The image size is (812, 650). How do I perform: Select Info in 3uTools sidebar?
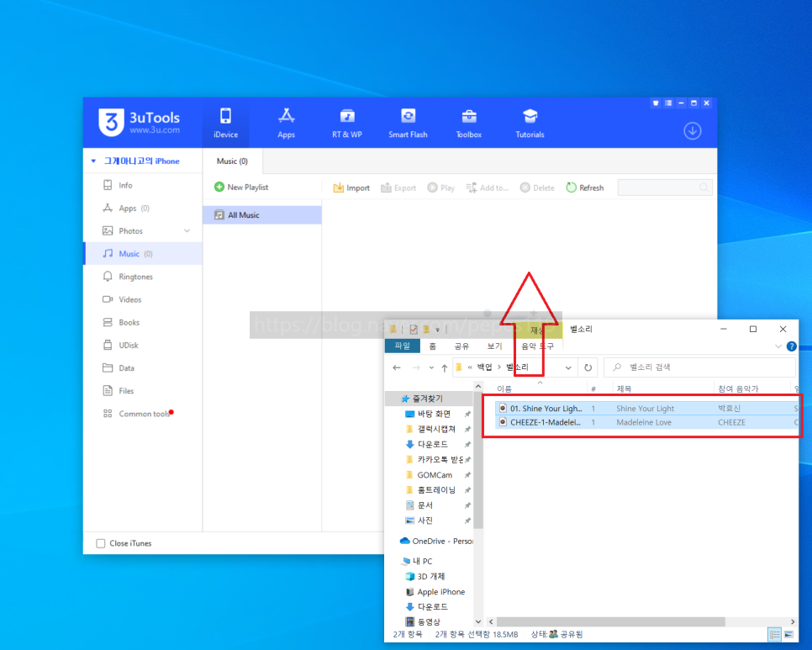[x=143, y=185]
